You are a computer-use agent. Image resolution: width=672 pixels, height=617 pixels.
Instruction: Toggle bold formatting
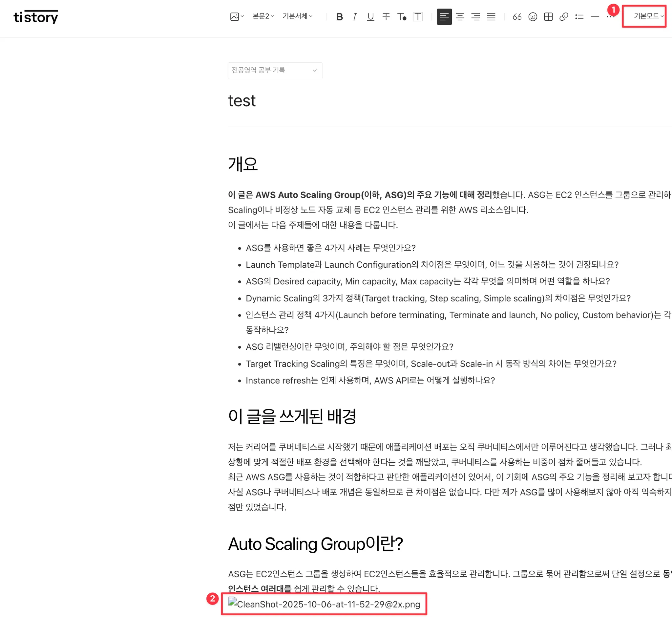tap(339, 17)
